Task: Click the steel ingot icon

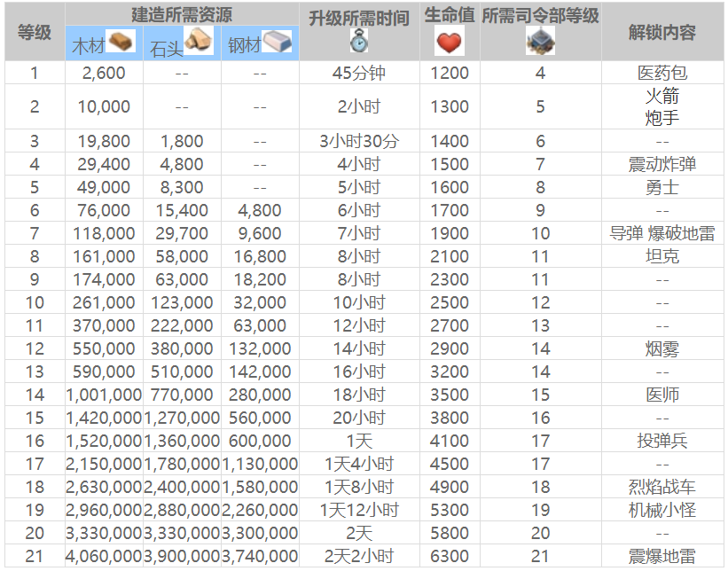Action: (277, 41)
